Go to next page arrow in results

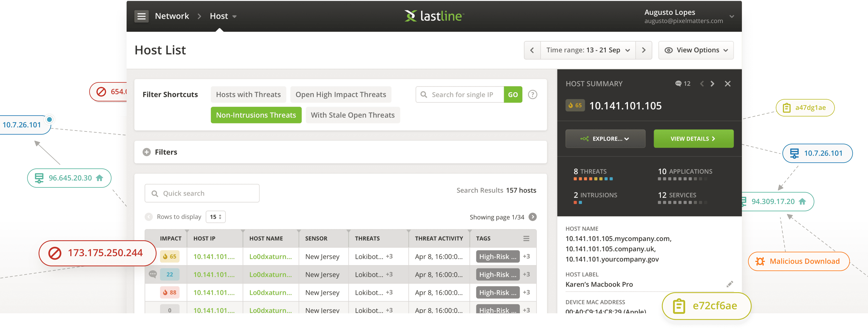point(532,217)
